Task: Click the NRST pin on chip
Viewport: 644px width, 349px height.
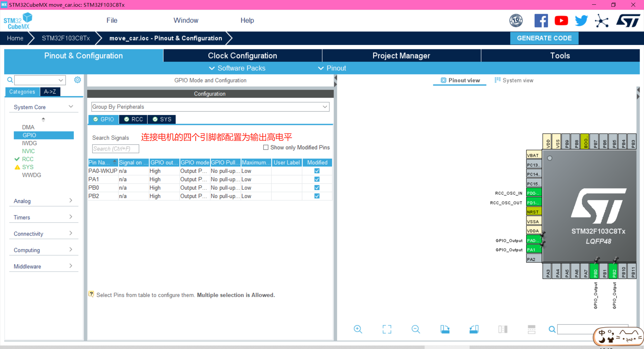Action: click(x=534, y=212)
